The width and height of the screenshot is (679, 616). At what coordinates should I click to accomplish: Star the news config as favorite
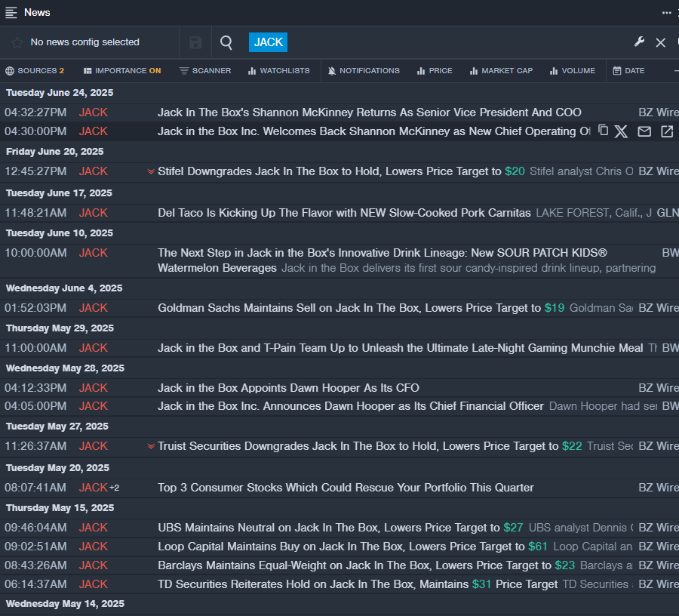coord(17,42)
